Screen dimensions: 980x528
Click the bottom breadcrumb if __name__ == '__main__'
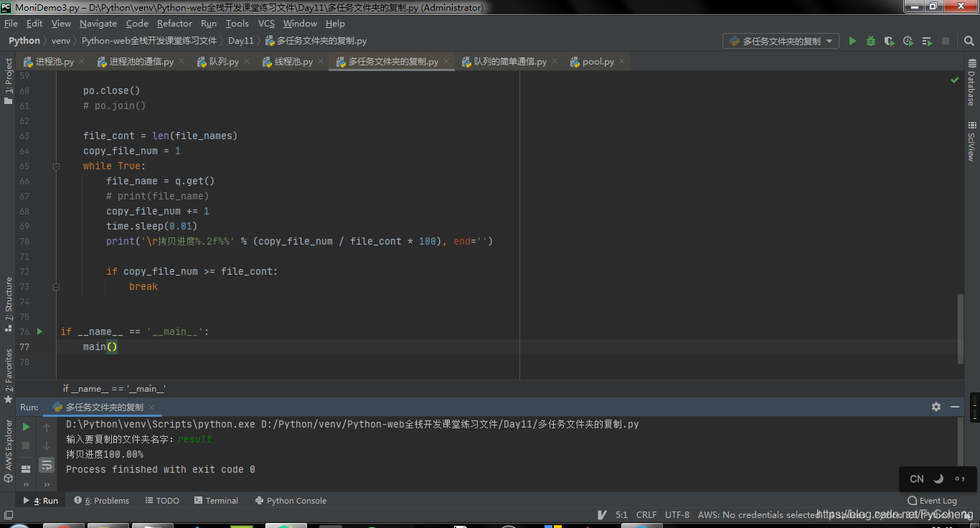tap(115, 388)
